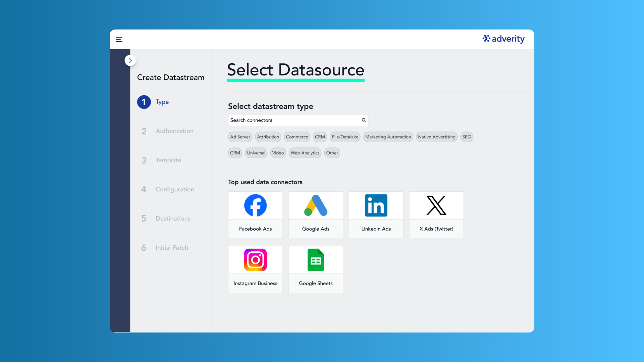The height and width of the screenshot is (362, 644).
Task: Go to step 1 Type
Action: [153, 102]
